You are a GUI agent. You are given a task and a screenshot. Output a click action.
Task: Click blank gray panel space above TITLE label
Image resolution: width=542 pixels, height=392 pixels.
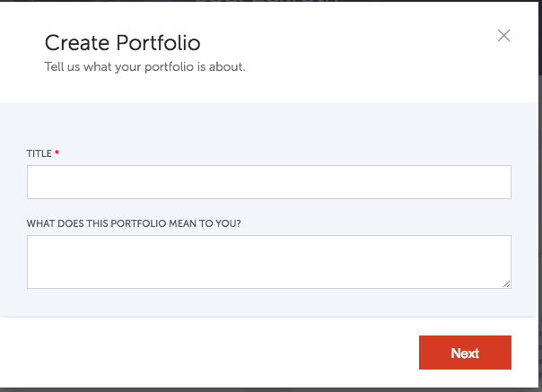point(269,126)
